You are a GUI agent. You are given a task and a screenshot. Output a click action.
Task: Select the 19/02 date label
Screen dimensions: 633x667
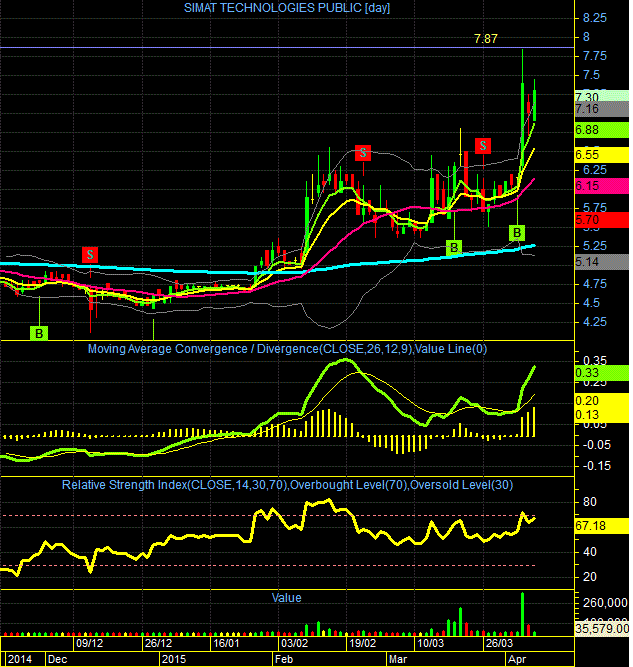point(362,643)
